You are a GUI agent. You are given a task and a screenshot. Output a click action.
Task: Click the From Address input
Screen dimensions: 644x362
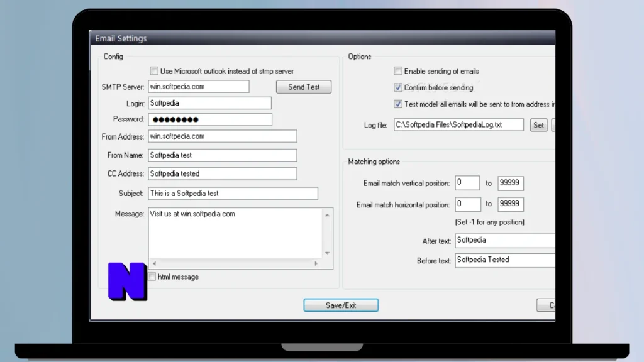pos(223,136)
